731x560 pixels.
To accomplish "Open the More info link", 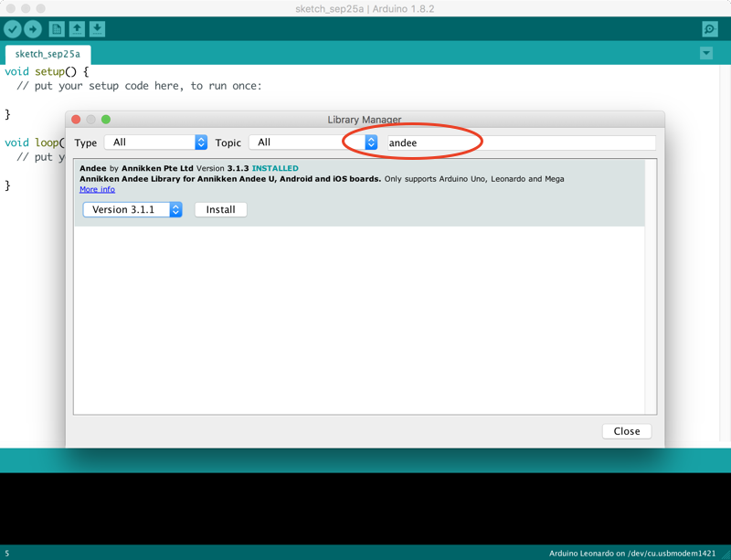I will pyautogui.click(x=97, y=189).
